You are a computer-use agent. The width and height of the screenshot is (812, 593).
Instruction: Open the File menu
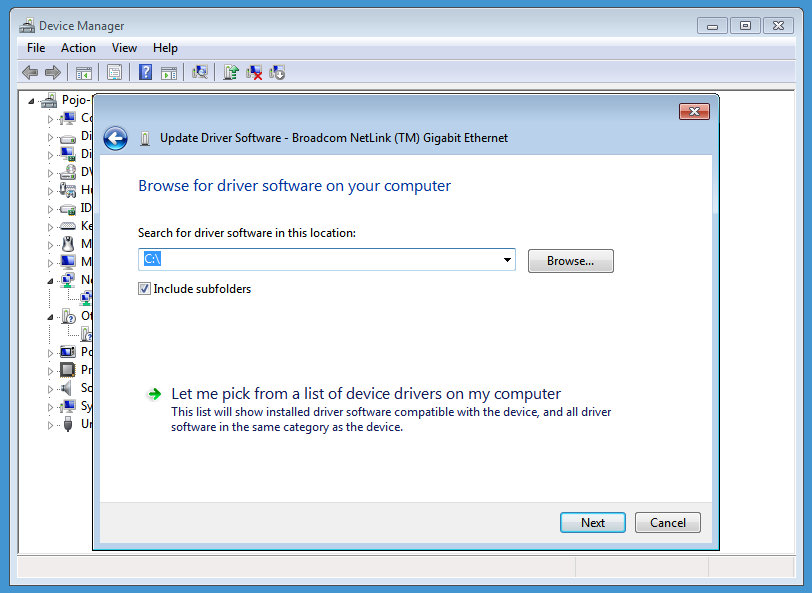pos(36,48)
